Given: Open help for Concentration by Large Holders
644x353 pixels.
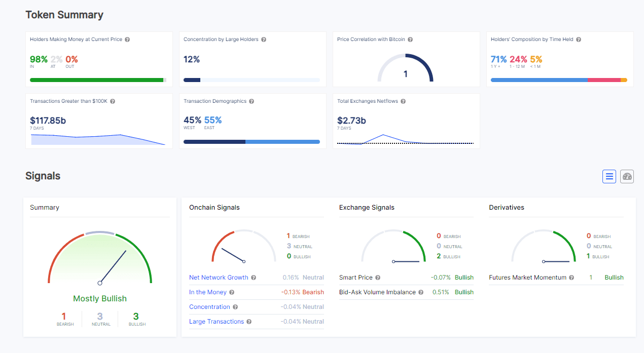Looking at the screenshot, I should 264,40.
